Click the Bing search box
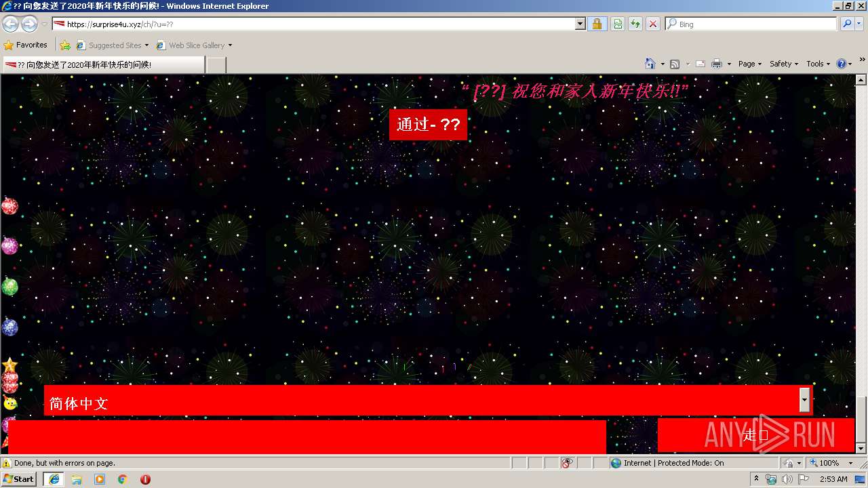 (751, 24)
